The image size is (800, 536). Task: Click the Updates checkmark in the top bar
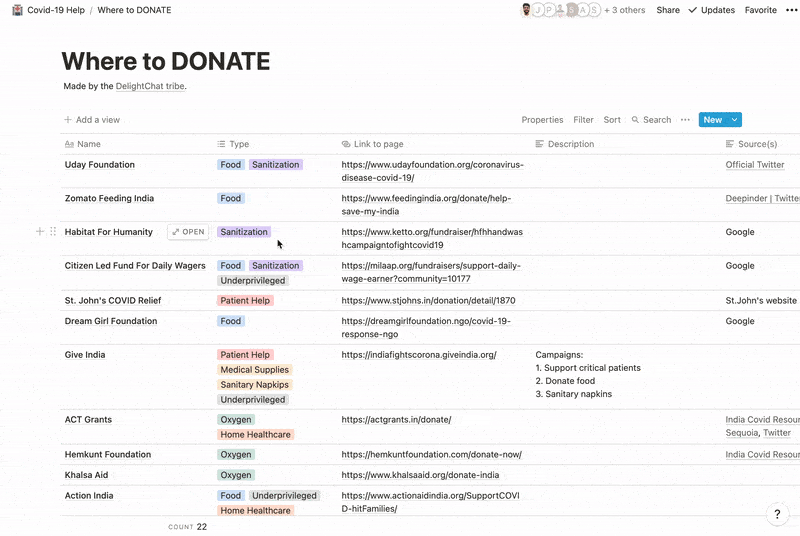pyautogui.click(x=693, y=10)
